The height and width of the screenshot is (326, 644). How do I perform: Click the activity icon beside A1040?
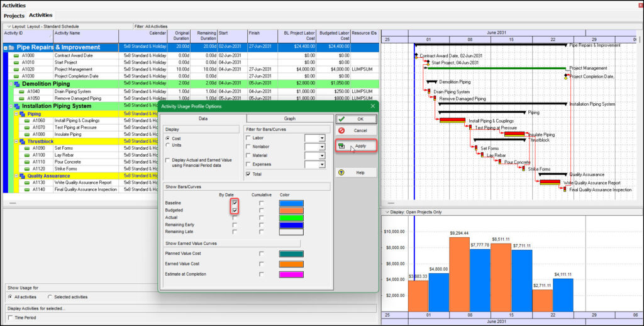(22, 92)
